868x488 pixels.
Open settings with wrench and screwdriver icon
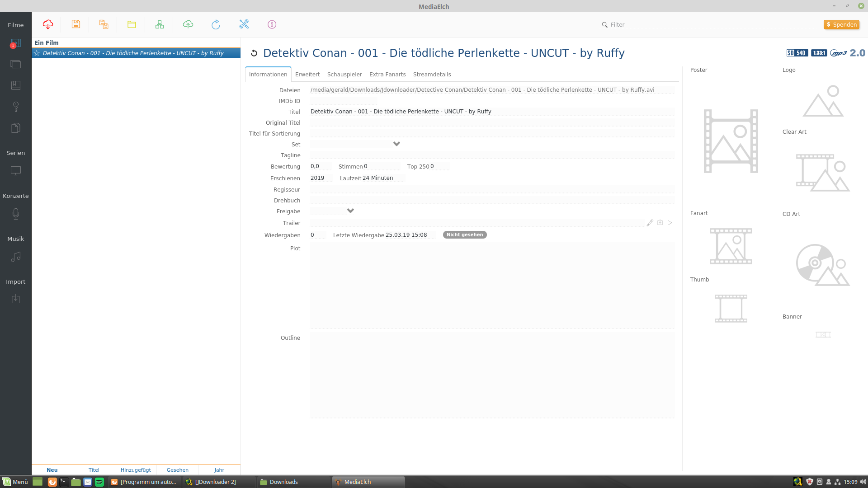(x=244, y=24)
